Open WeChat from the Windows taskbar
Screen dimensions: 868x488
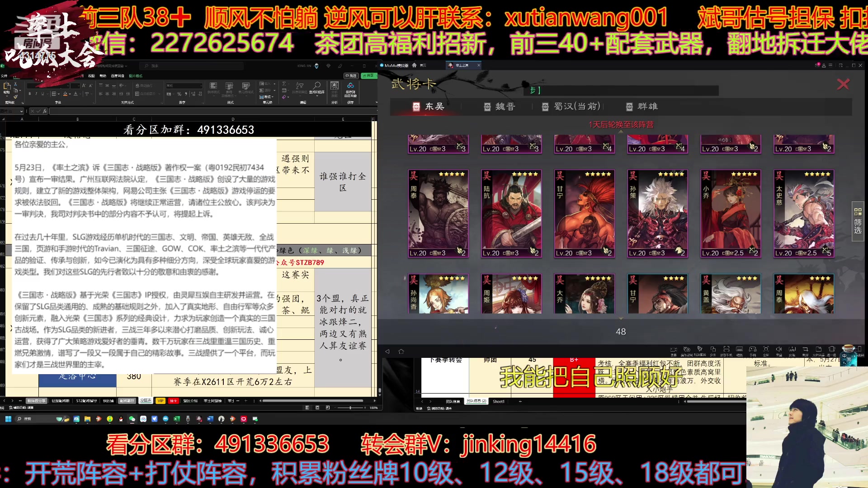coord(132,419)
